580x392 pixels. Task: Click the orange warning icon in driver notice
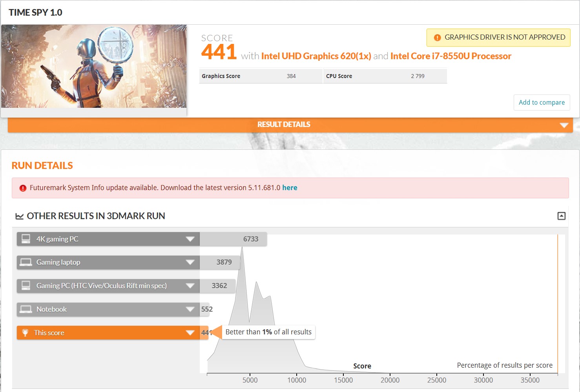click(x=437, y=38)
